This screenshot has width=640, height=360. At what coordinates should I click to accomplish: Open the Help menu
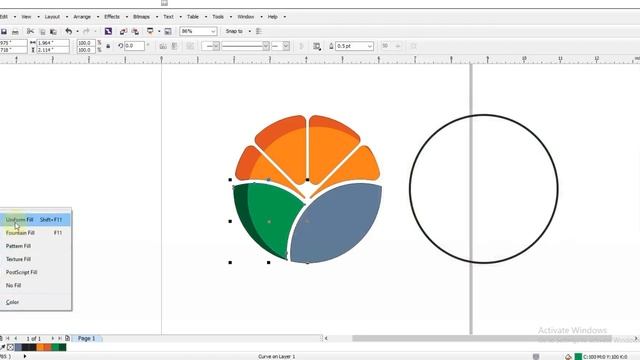pyautogui.click(x=273, y=17)
